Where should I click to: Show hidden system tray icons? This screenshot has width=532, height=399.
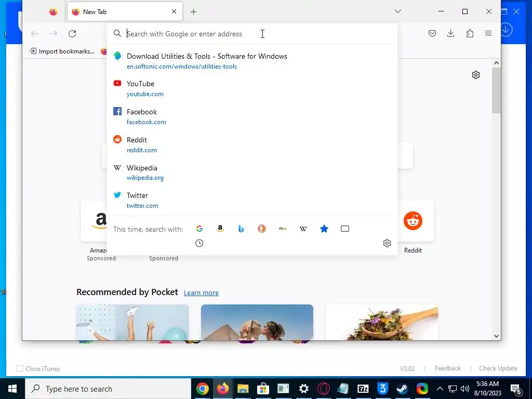(440, 389)
